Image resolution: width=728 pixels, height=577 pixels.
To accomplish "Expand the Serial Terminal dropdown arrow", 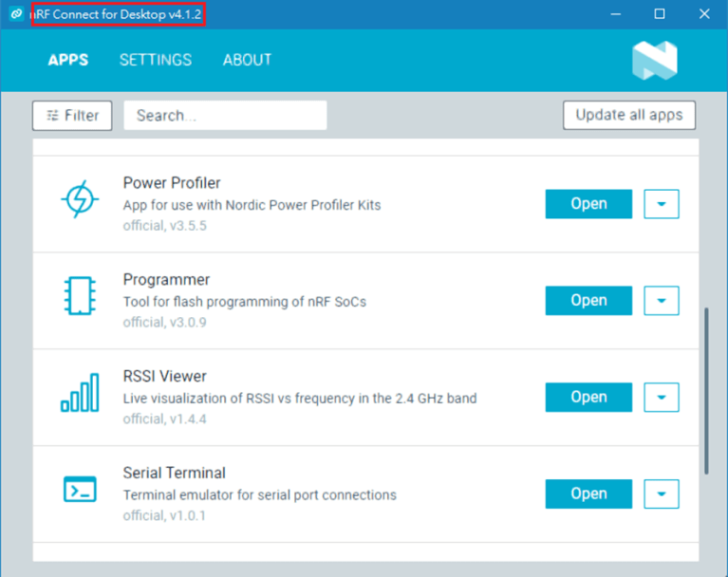I will tap(662, 494).
